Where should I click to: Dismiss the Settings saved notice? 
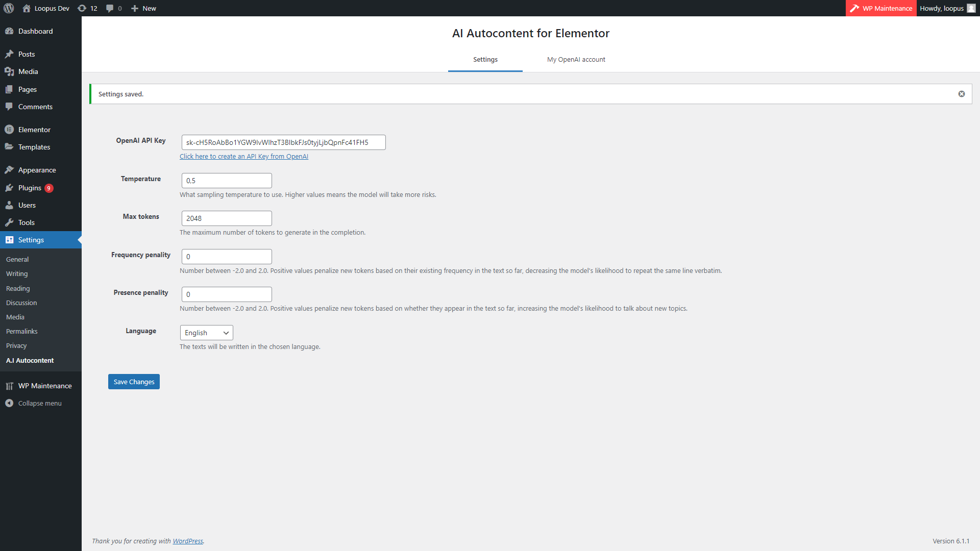click(961, 94)
